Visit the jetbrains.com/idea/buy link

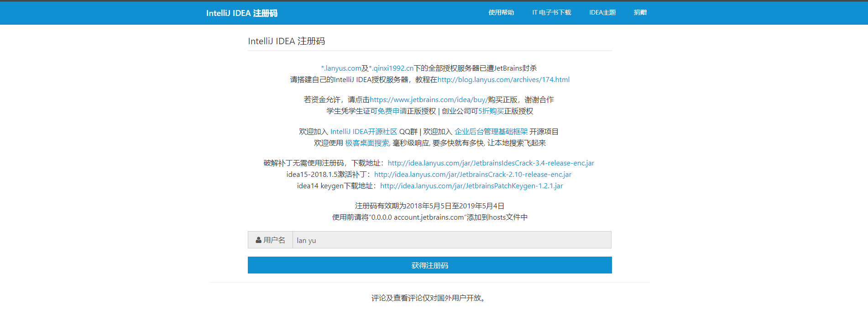click(429, 100)
